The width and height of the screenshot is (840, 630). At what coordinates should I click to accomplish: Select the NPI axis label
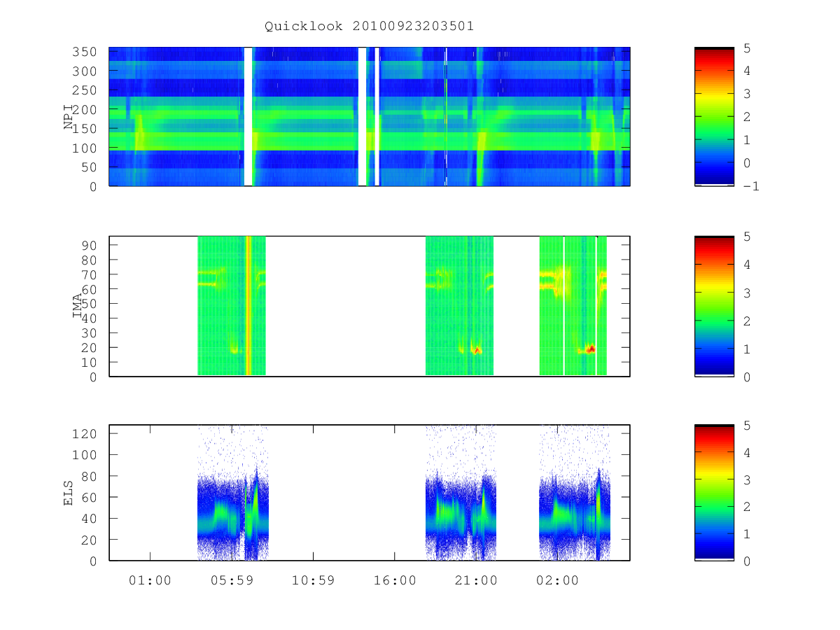pyautogui.click(x=69, y=117)
